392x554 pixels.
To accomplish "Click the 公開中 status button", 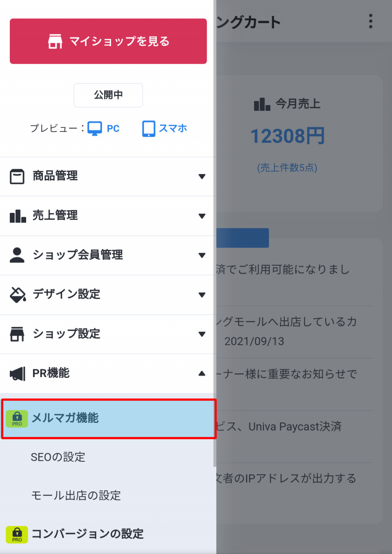I will click(108, 95).
